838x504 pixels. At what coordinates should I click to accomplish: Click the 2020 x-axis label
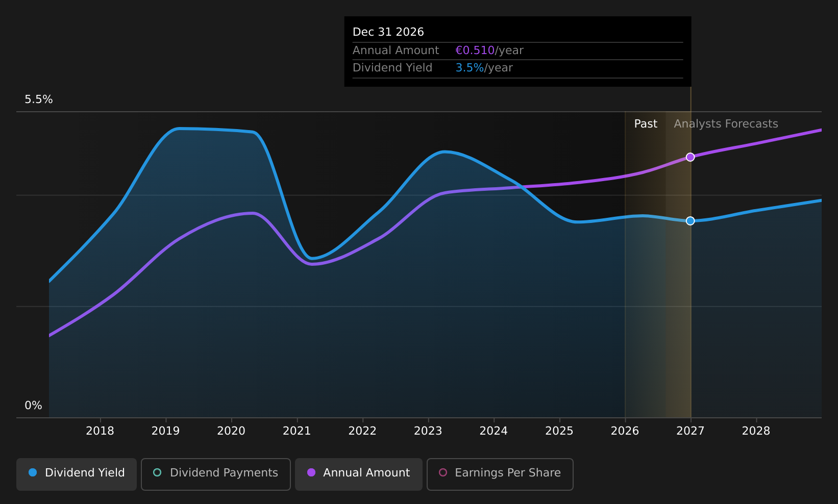[x=231, y=431]
